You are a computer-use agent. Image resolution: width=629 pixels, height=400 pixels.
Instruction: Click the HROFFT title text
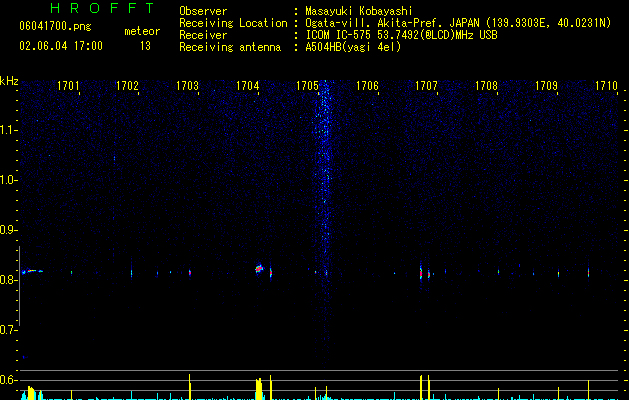pos(102,8)
